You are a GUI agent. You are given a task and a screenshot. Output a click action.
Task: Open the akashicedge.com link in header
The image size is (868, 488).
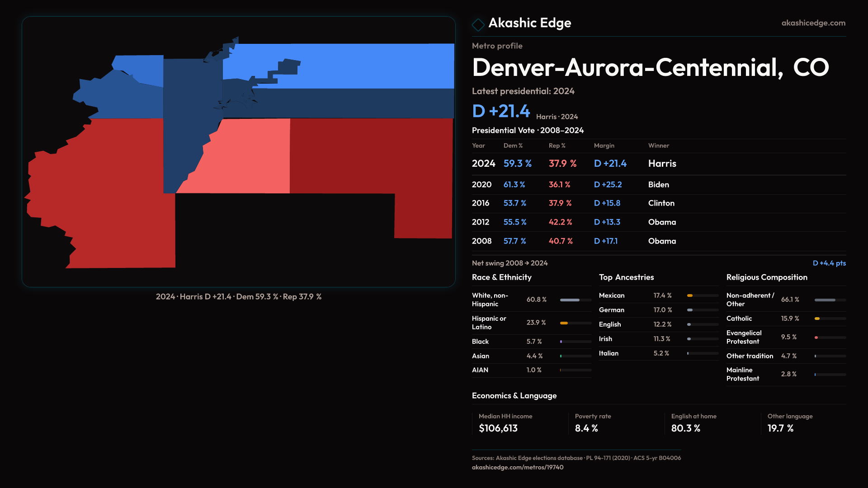(813, 23)
